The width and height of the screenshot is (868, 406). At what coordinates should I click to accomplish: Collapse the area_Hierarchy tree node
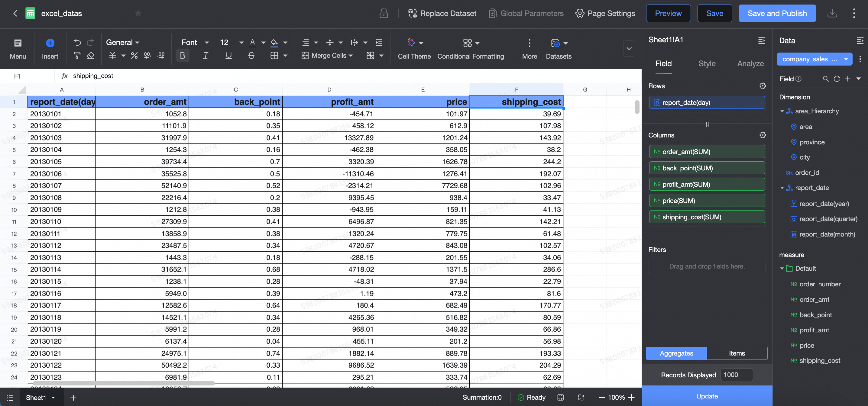(782, 111)
